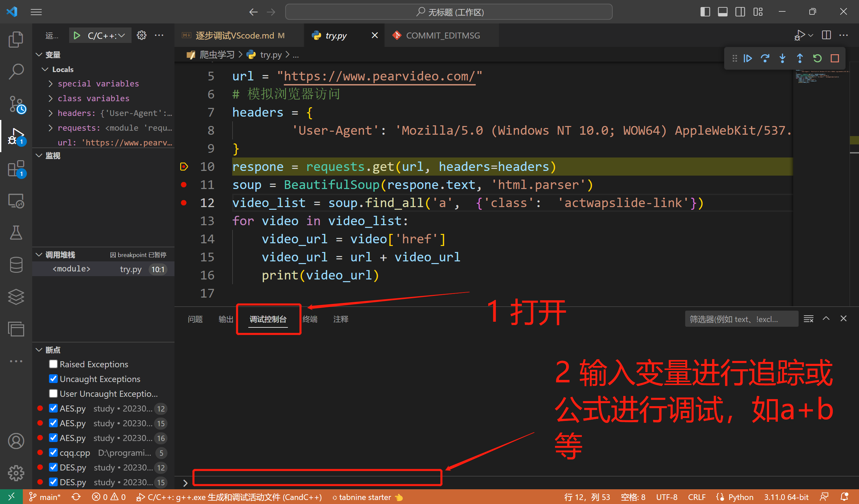Switch to the 终端 panel tab
Screen dimensions: 859x504
tap(310, 319)
